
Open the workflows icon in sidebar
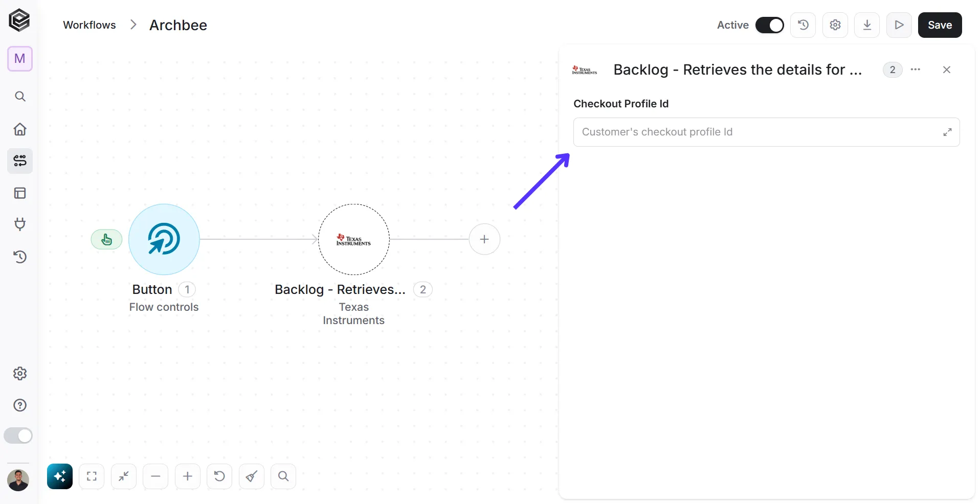tap(20, 161)
